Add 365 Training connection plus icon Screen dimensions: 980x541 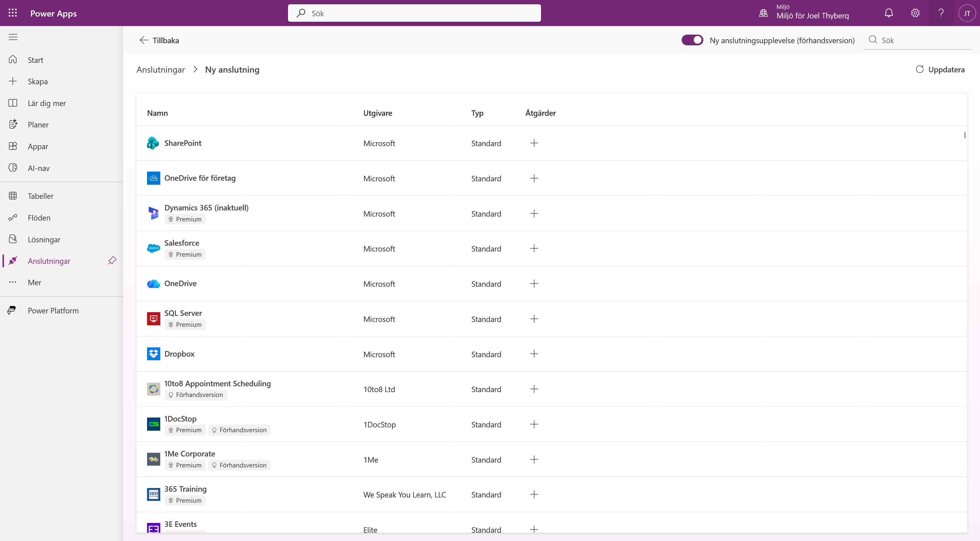coord(534,494)
